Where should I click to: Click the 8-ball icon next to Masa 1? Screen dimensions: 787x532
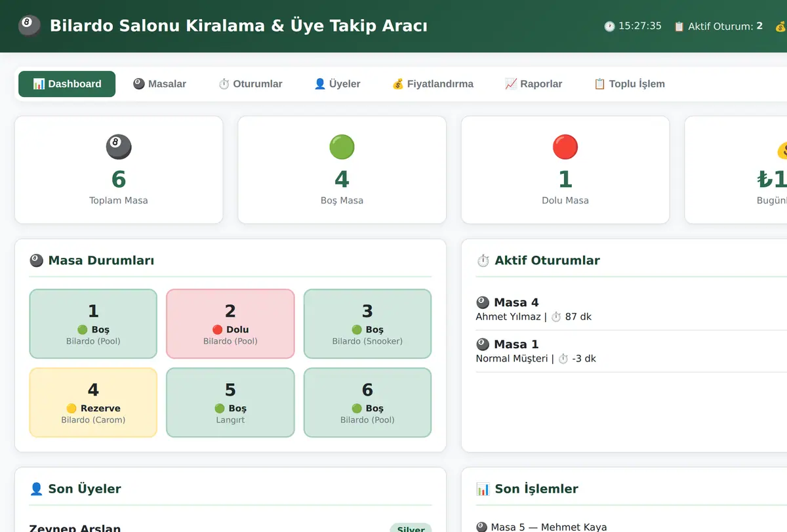coord(483,344)
